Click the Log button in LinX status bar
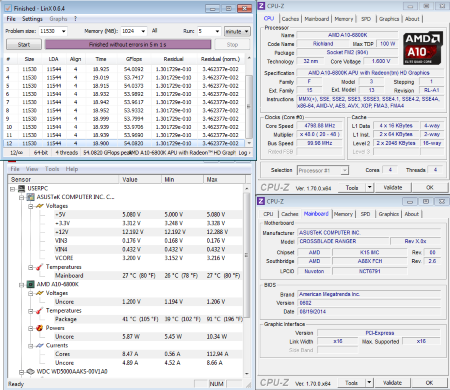This screenshot has height=390, width=450. tap(244, 153)
